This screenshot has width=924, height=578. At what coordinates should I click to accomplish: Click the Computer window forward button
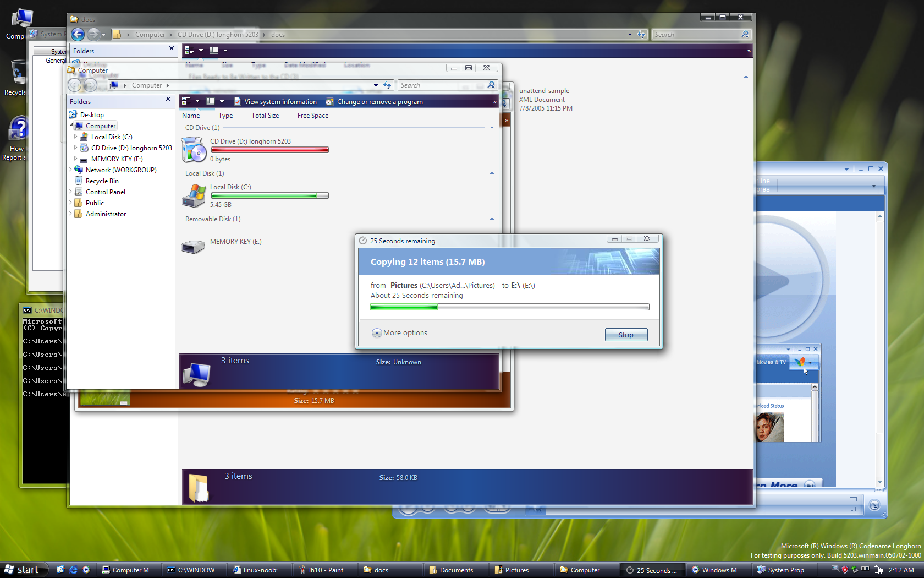click(91, 85)
